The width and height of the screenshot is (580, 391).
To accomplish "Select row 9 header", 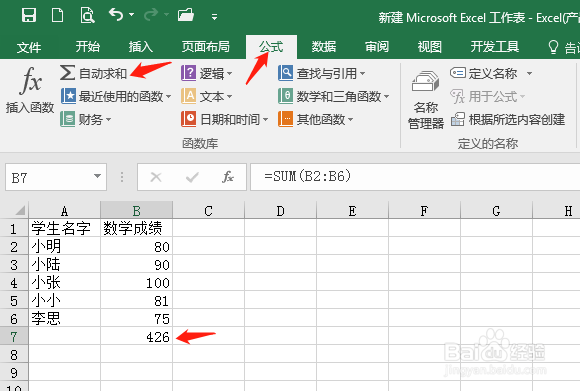I will click(x=14, y=373).
